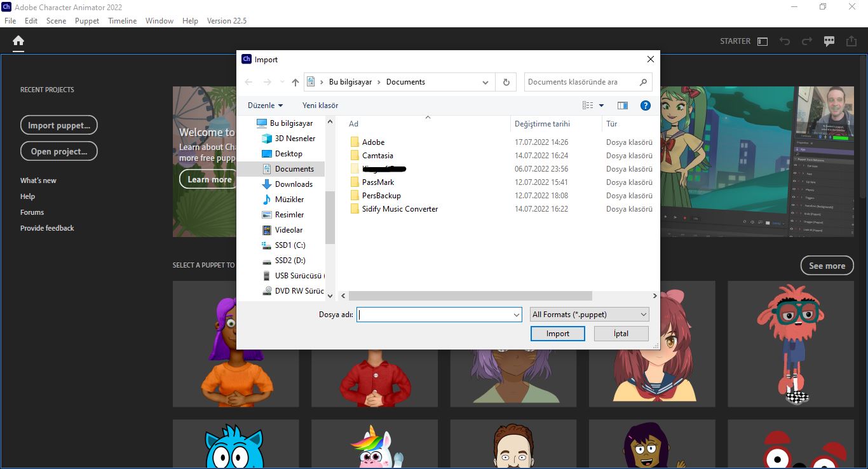Open the Edit menu
The image size is (868, 469).
pyautogui.click(x=31, y=21)
